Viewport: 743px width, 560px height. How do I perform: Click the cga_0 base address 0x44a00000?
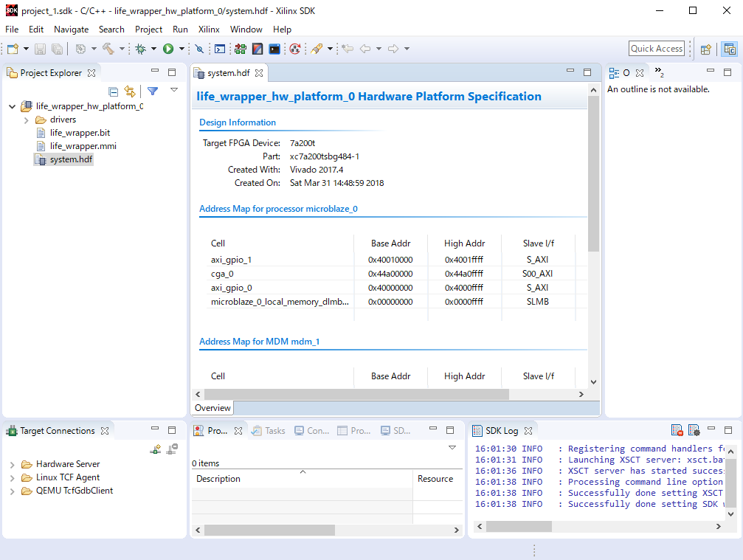click(390, 274)
